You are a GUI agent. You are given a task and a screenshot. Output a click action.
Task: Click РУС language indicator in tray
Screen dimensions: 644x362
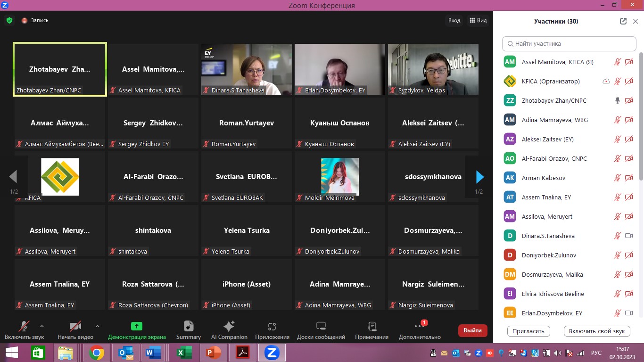point(596,353)
